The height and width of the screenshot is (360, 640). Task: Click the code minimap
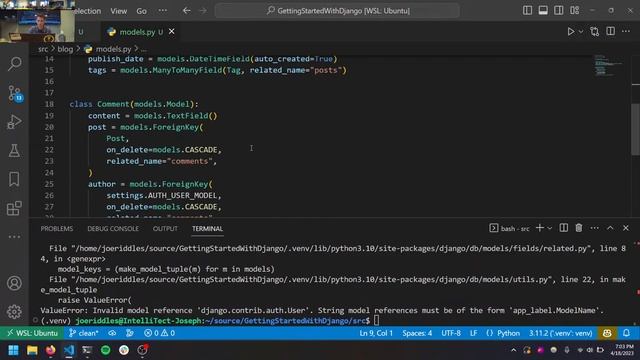pos(608,65)
